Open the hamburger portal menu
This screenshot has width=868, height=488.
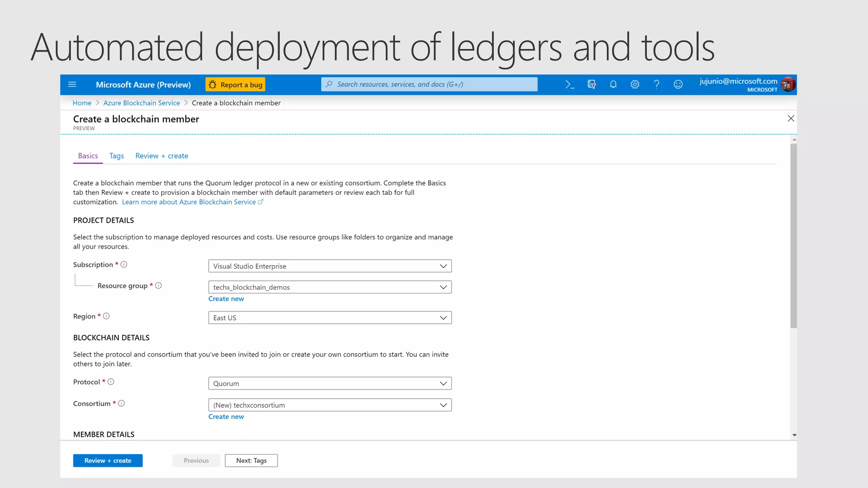point(72,84)
